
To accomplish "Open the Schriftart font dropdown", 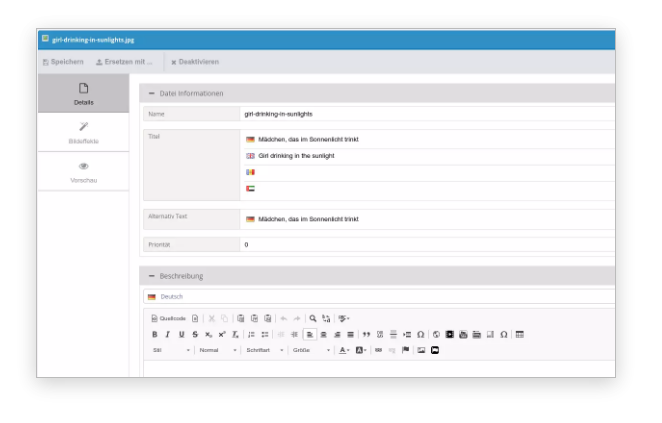I will 264,350.
